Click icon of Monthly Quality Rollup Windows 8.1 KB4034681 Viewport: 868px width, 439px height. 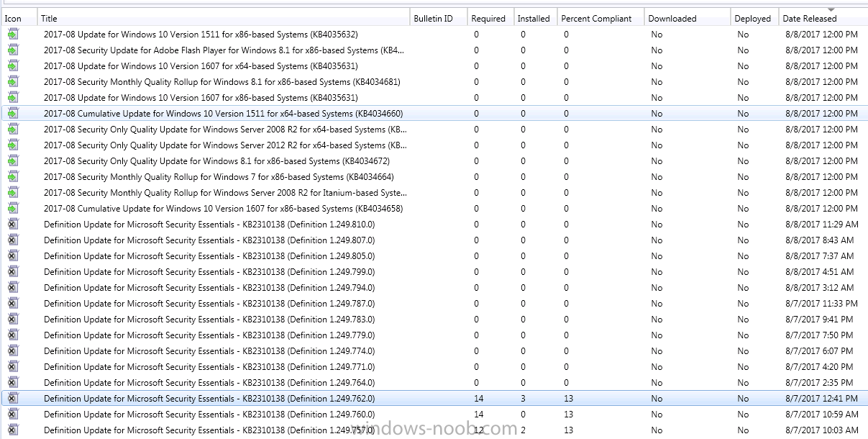pyautogui.click(x=13, y=81)
